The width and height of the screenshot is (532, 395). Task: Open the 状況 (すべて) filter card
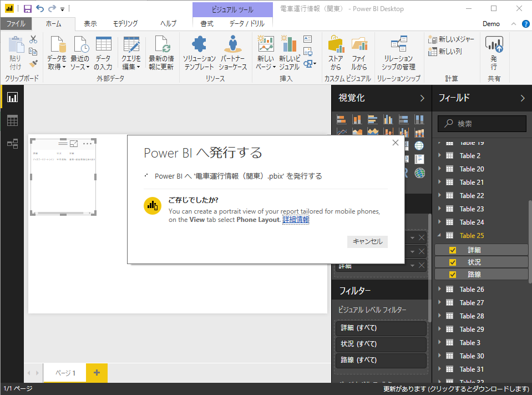[x=381, y=344]
